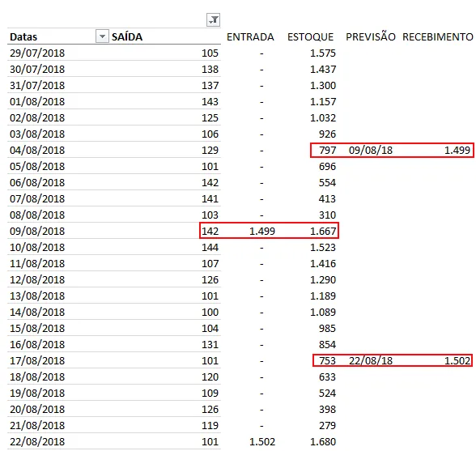Click date cell 14/08/2018
This screenshot has width=476, height=451.
[x=37, y=312]
